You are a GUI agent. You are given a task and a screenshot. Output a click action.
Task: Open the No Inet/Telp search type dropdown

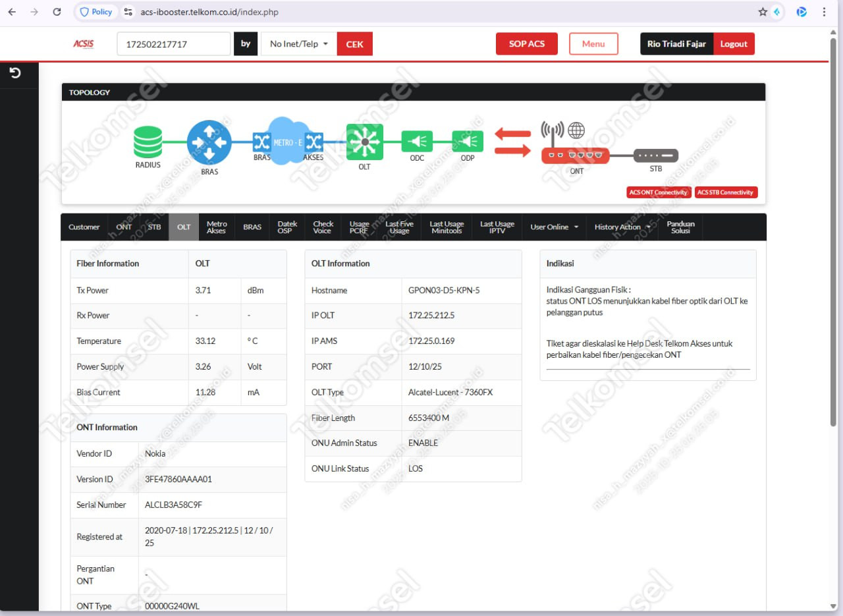point(299,44)
